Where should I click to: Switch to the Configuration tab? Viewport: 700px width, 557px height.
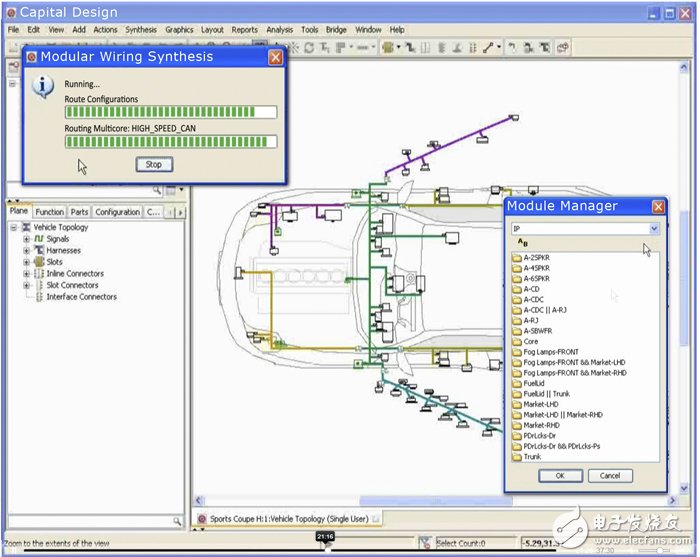[117, 212]
